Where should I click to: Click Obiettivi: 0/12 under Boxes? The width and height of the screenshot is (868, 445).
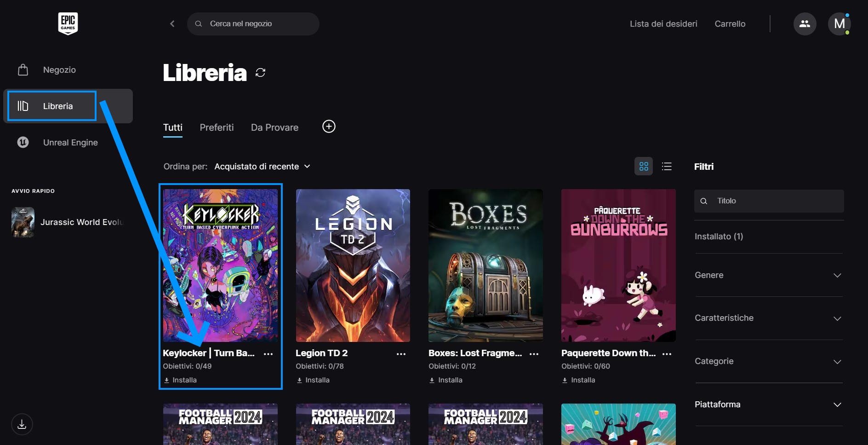point(452,366)
